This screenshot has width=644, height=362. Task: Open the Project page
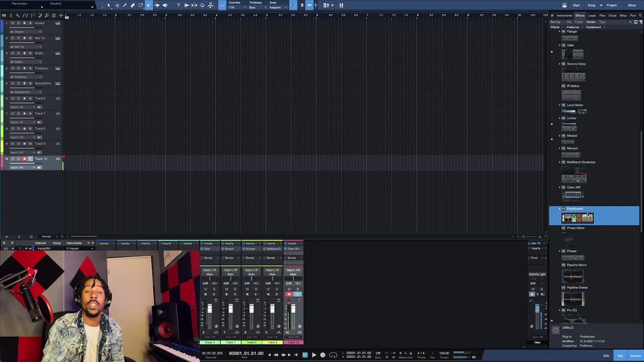(x=612, y=5)
